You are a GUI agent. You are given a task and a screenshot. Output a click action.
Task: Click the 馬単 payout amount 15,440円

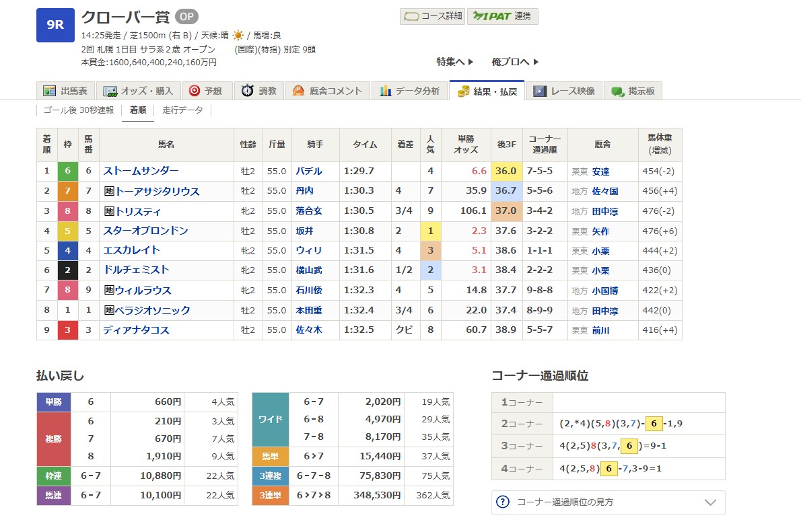(x=380, y=456)
